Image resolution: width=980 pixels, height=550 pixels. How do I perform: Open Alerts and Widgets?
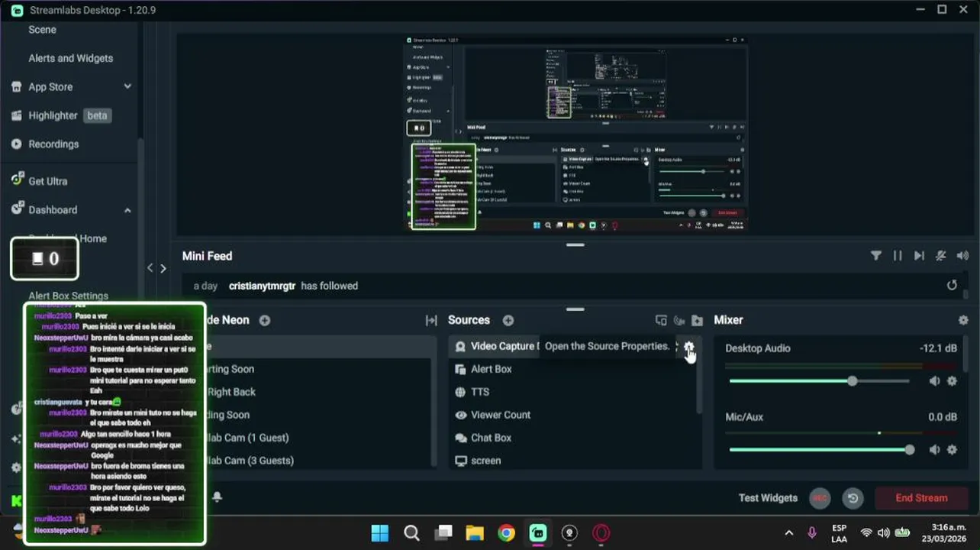pyautogui.click(x=70, y=58)
